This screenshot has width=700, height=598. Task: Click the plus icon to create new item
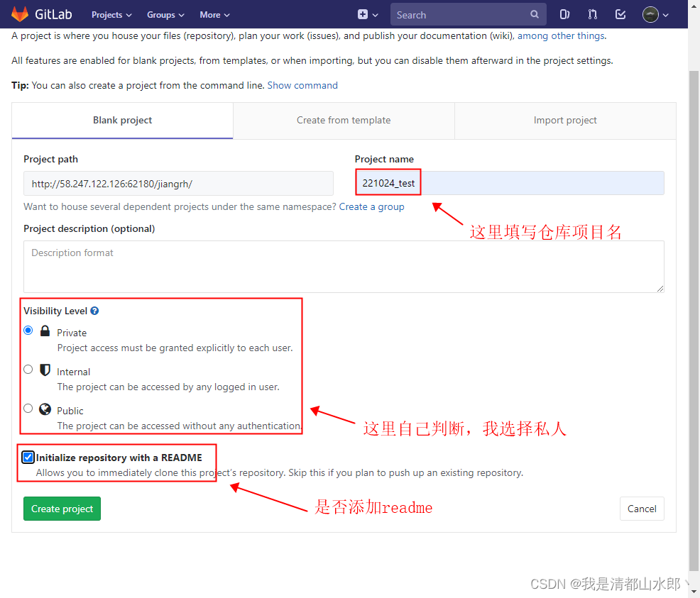click(x=363, y=14)
